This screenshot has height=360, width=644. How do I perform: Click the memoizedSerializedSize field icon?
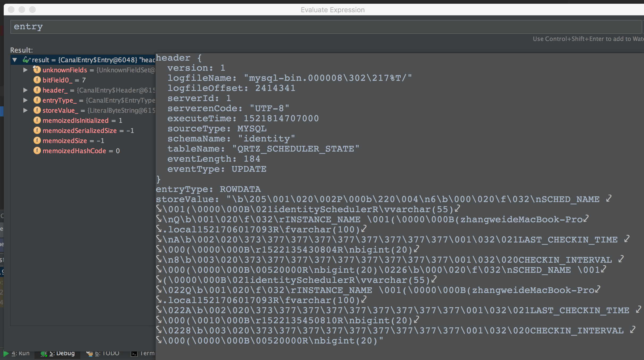(37, 130)
